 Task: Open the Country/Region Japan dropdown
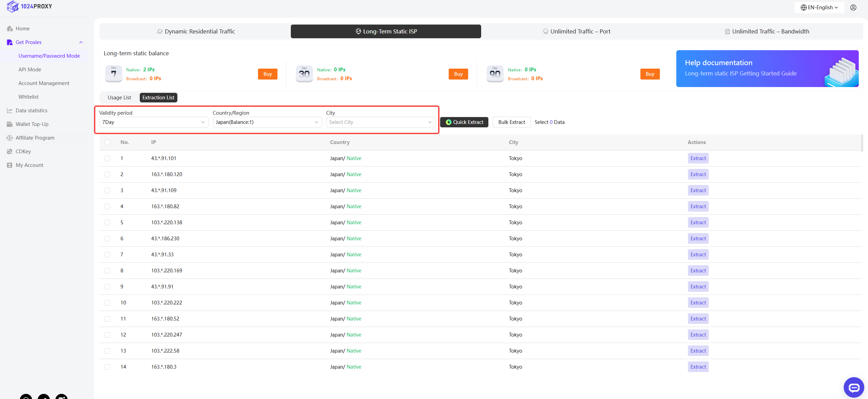267,122
